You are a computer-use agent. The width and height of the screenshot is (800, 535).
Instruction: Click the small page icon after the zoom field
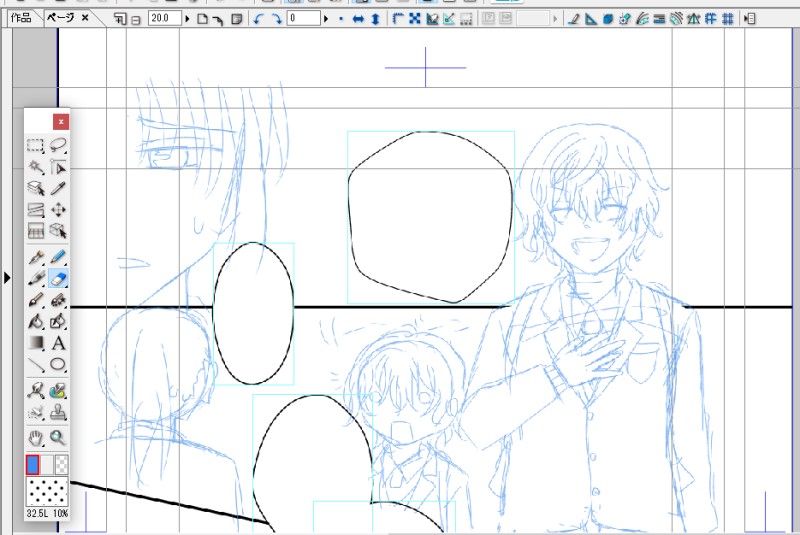click(203, 19)
